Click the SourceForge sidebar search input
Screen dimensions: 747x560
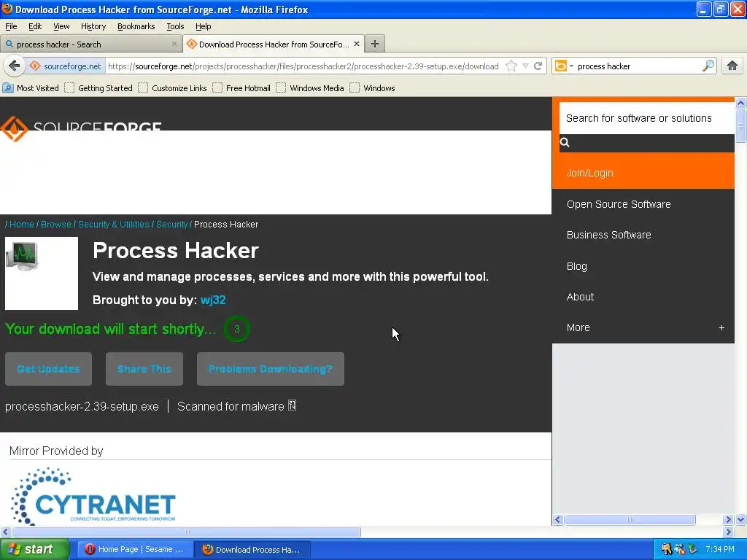(x=647, y=118)
